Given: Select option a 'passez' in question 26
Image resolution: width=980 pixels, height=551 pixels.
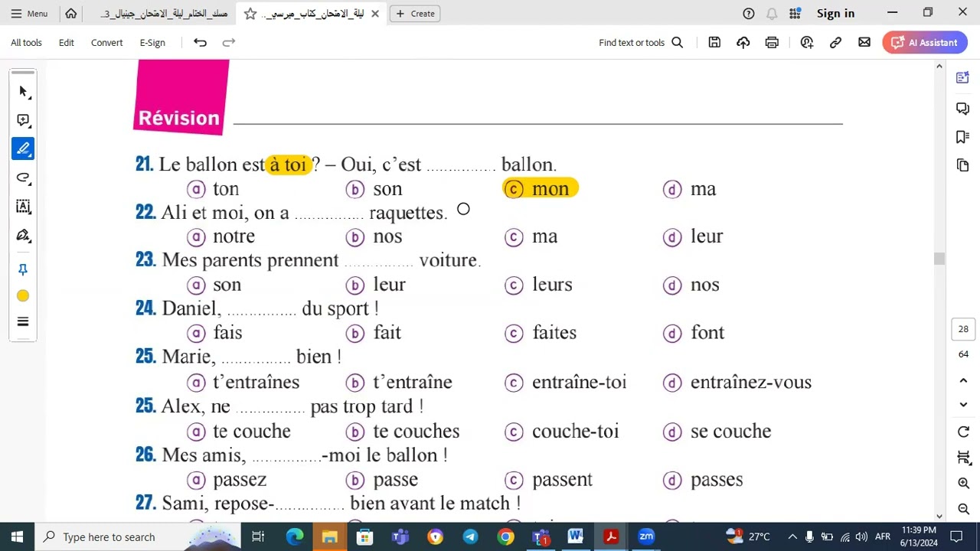Looking at the screenshot, I should [x=227, y=480].
